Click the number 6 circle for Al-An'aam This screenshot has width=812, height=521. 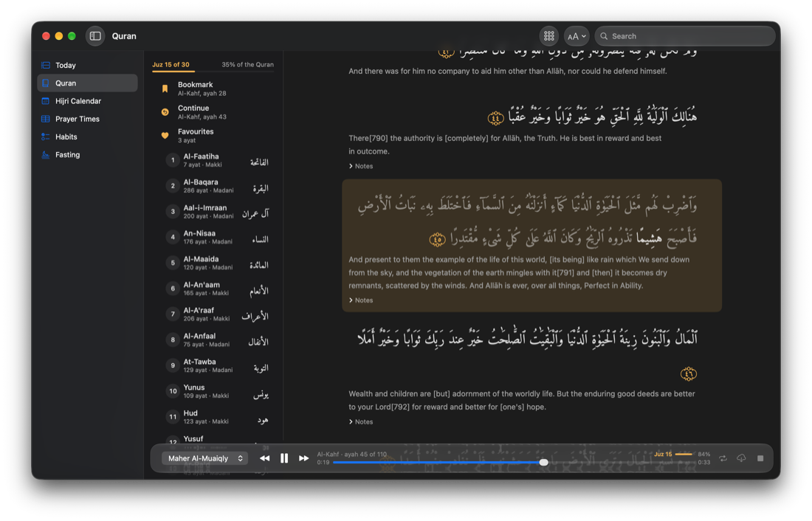[x=173, y=289]
